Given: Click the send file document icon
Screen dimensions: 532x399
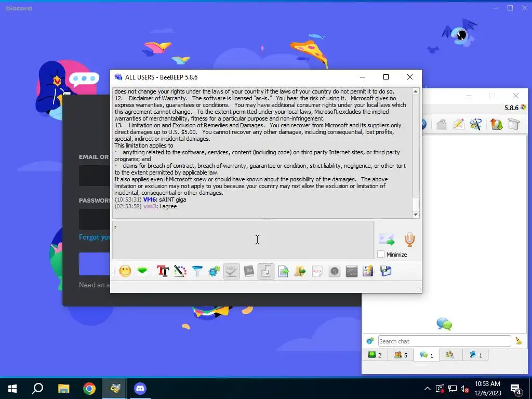Looking at the screenshot, I should (x=283, y=271).
